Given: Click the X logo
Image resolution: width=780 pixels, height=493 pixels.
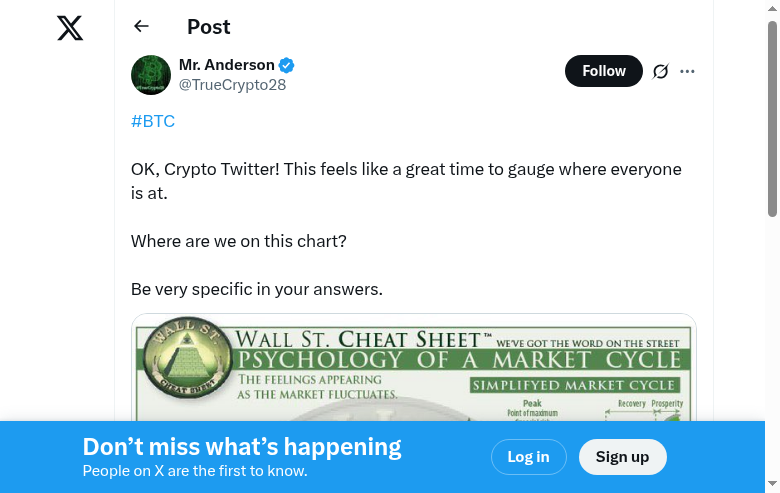Looking at the screenshot, I should [x=70, y=28].
